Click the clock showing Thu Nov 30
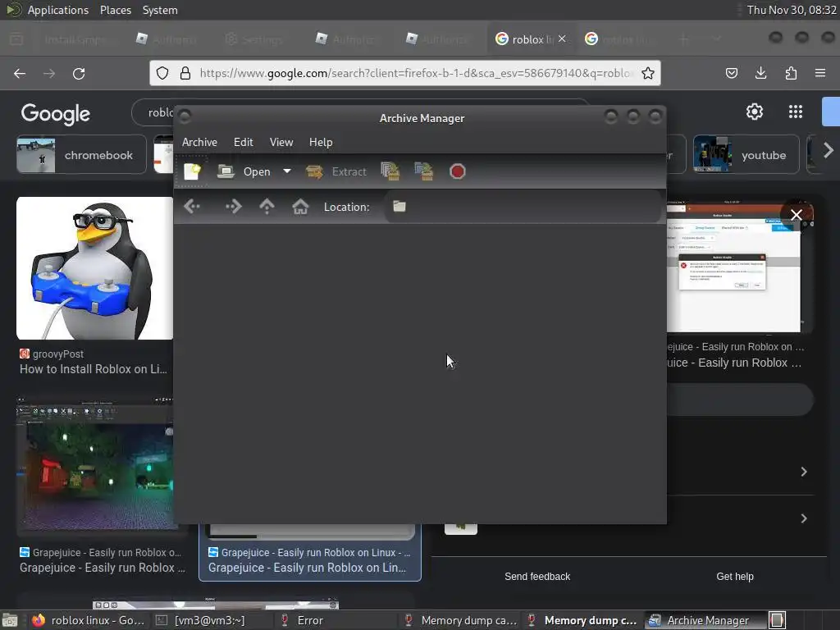Image resolution: width=840 pixels, height=630 pixels. tap(792, 10)
